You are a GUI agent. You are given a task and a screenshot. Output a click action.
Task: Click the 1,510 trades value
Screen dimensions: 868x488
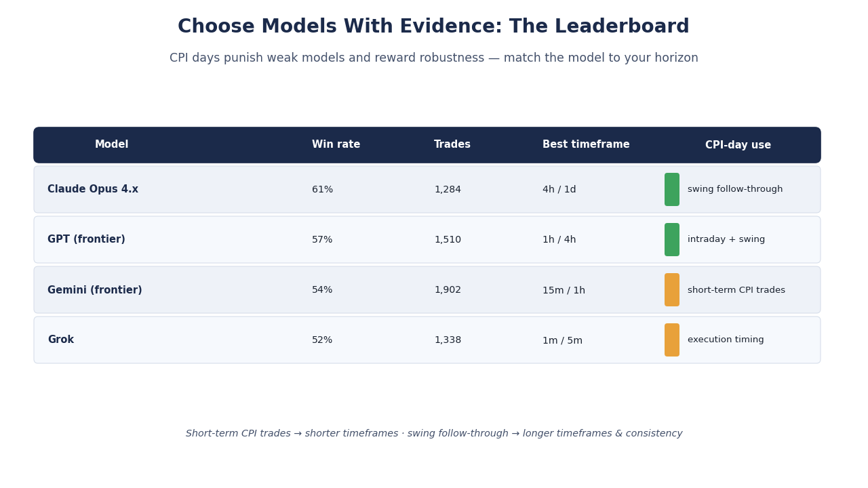click(x=448, y=240)
